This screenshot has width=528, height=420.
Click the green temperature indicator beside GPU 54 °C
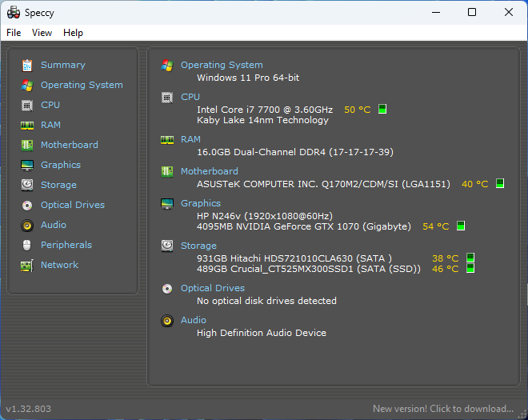[461, 226]
